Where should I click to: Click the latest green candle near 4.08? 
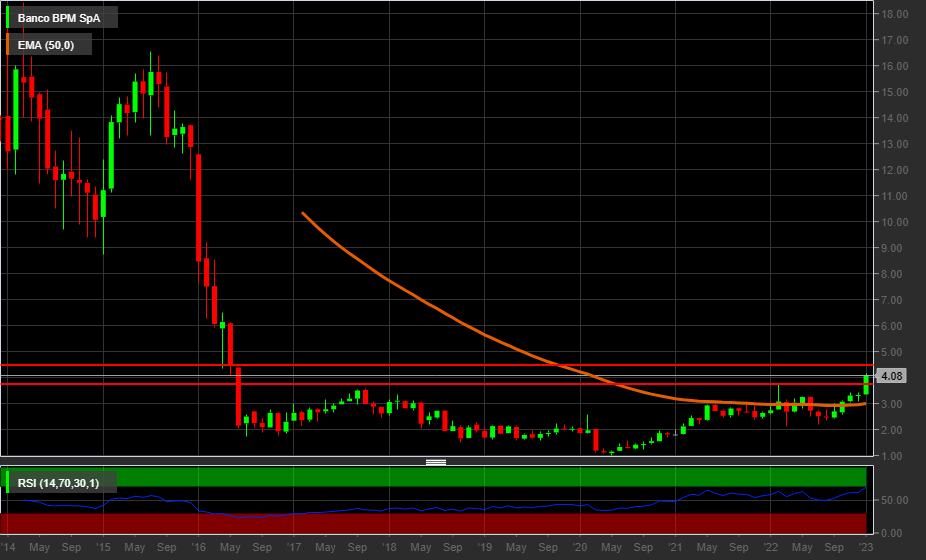[x=866, y=385]
